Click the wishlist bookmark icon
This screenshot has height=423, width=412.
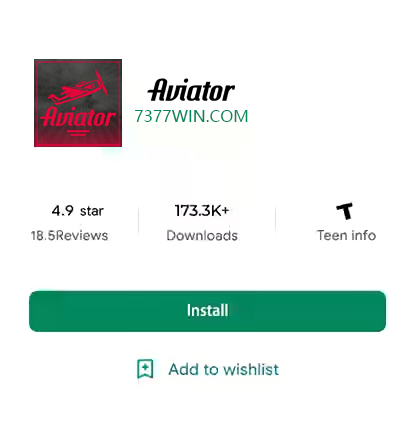pyautogui.click(x=145, y=369)
